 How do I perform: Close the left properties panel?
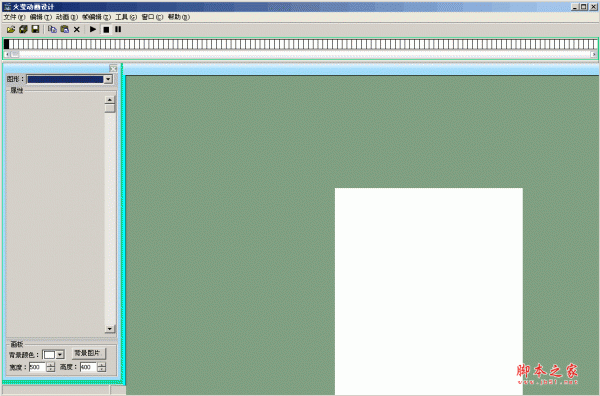pos(113,68)
